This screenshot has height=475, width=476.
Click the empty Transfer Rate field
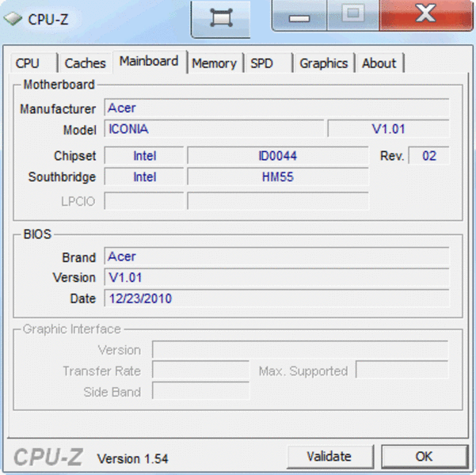coord(200,370)
